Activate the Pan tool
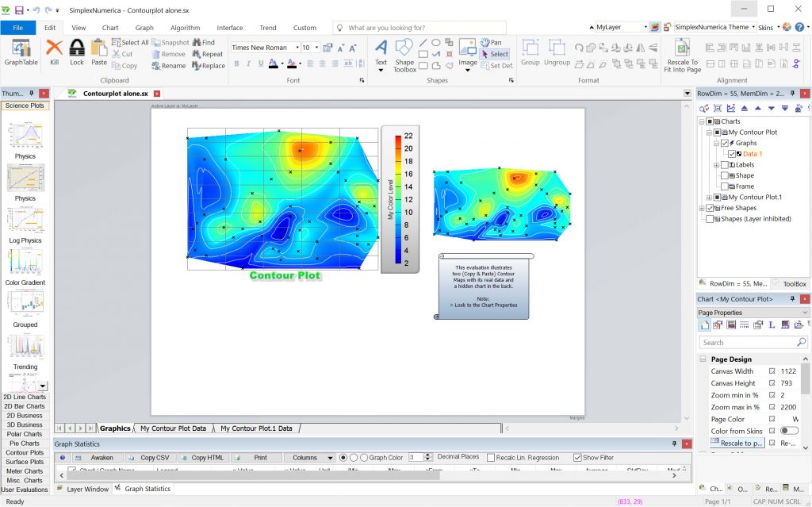Viewport: 812px width, 507px height. [491, 43]
